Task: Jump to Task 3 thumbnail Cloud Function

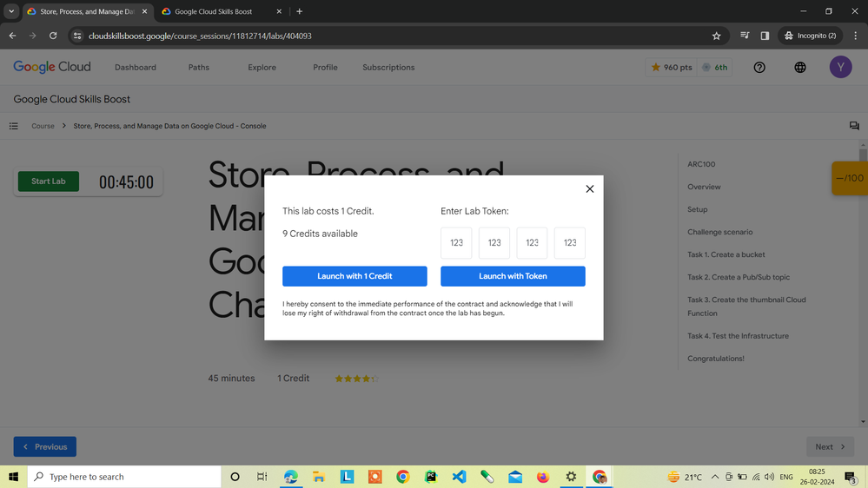Action: (746, 307)
